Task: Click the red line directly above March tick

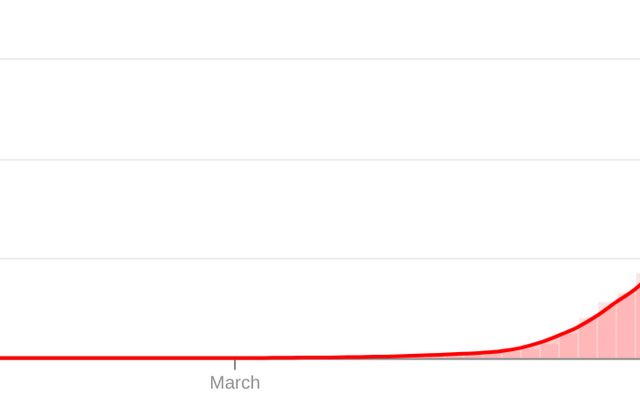Action: click(x=235, y=357)
